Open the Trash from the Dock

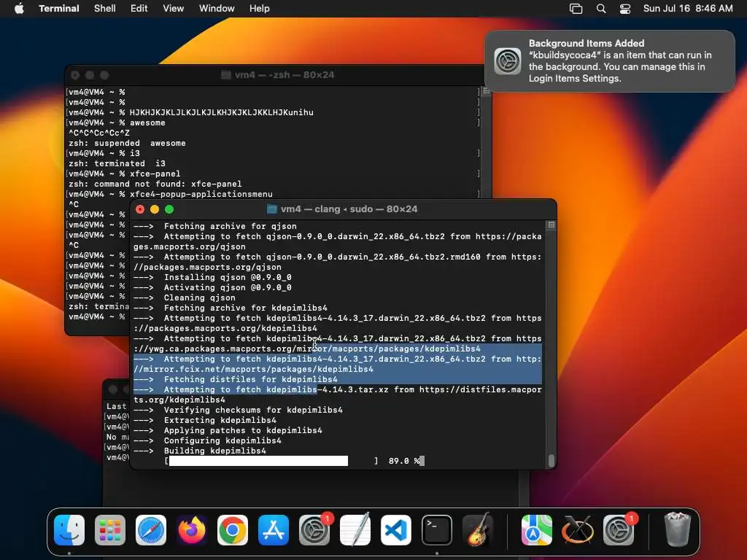click(x=678, y=530)
